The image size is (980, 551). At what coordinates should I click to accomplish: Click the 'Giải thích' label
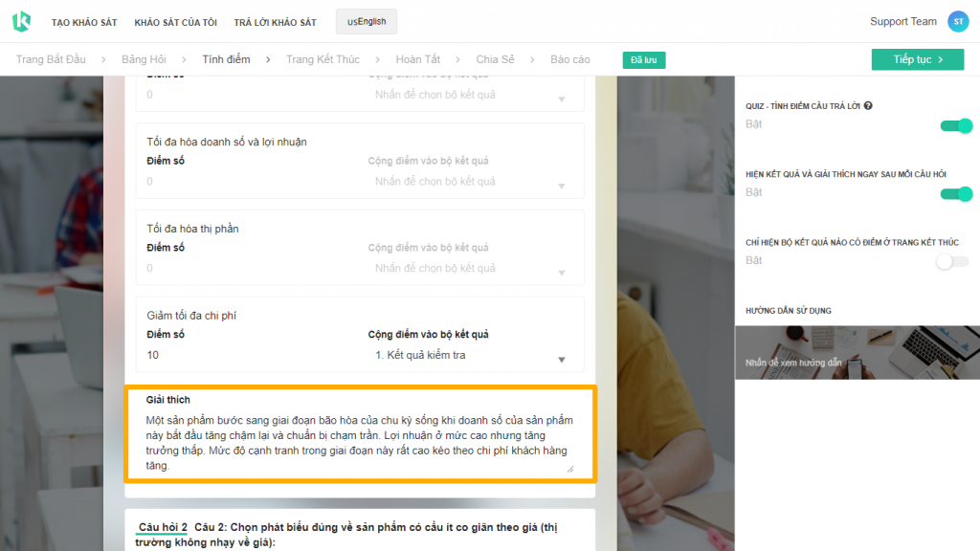tap(168, 400)
